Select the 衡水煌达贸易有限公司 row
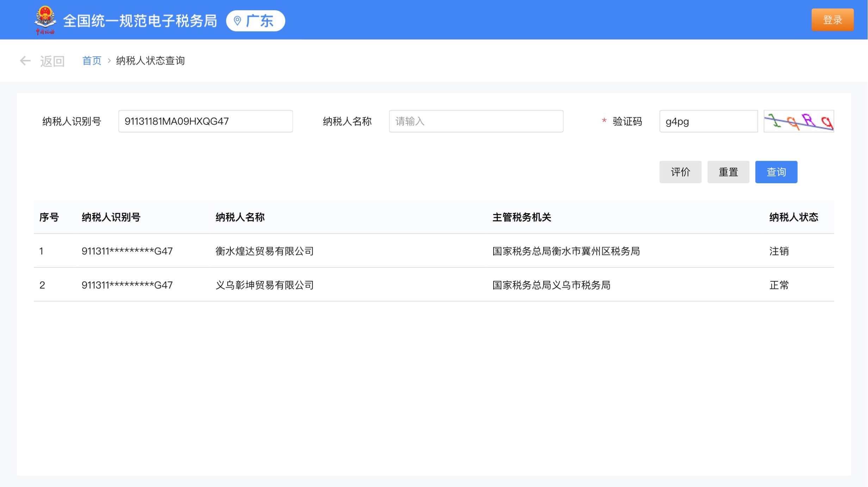This screenshot has width=868, height=487. (x=264, y=251)
